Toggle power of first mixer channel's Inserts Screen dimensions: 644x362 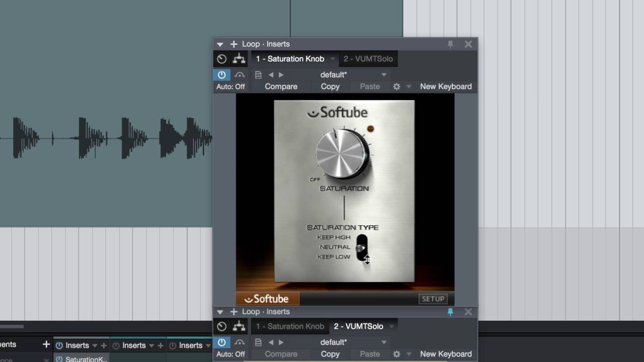59,345
